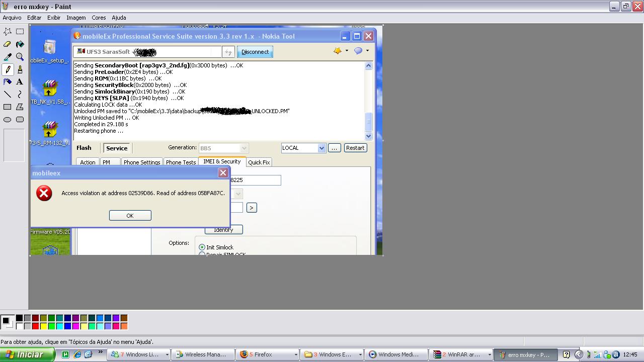644x362 pixels.
Task: Pick the straight Line tool
Action: tap(8, 95)
